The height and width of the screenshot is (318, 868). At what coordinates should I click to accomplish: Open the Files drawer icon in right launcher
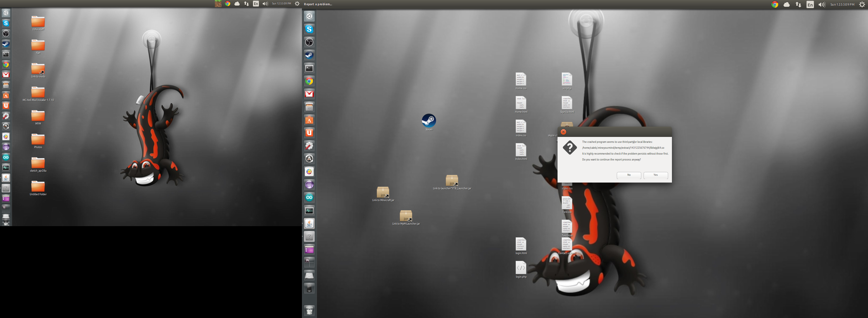(x=309, y=107)
